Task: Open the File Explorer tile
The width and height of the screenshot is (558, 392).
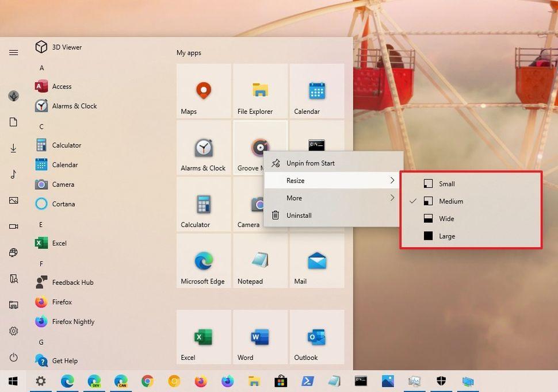Action: click(x=260, y=91)
